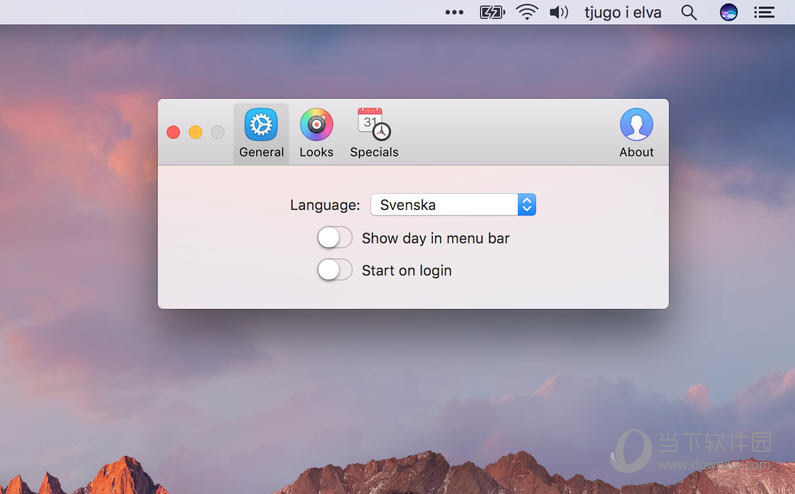Click the 'Start on login' label

(x=407, y=271)
